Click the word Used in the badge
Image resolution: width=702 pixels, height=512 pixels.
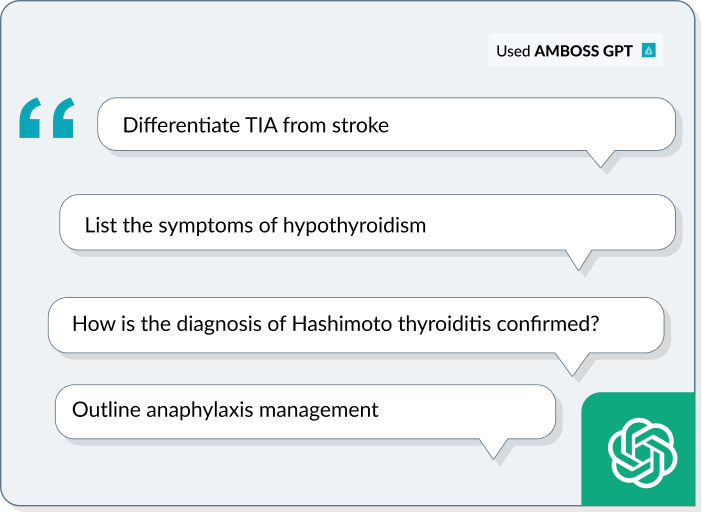click(513, 51)
